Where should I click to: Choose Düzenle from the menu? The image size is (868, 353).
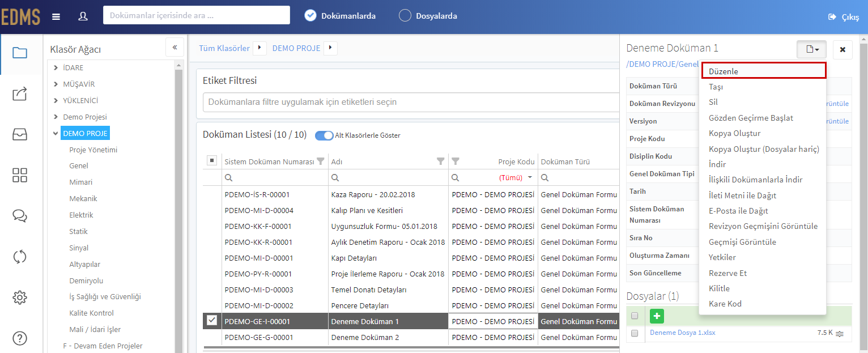(764, 70)
